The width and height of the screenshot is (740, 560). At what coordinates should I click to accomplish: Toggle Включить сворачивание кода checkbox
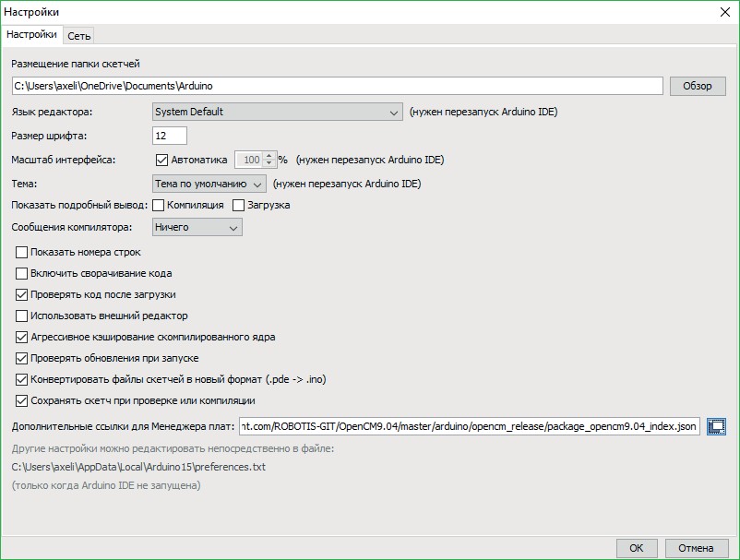(x=23, y=273)
